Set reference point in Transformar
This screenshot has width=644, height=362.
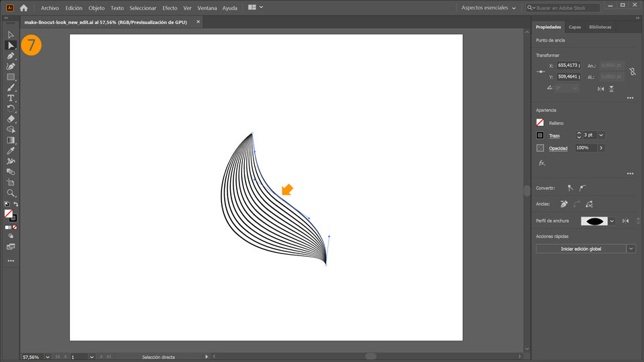coord(541,72)
